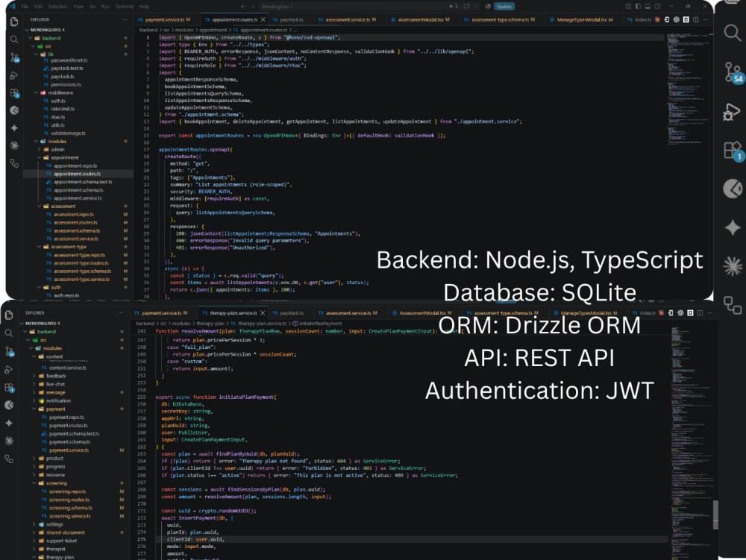Viewport: 746px width, 560px height.
Task: Switch to ManageTypesModal.tsx tab in top window
Action: (x=581, y=19)
